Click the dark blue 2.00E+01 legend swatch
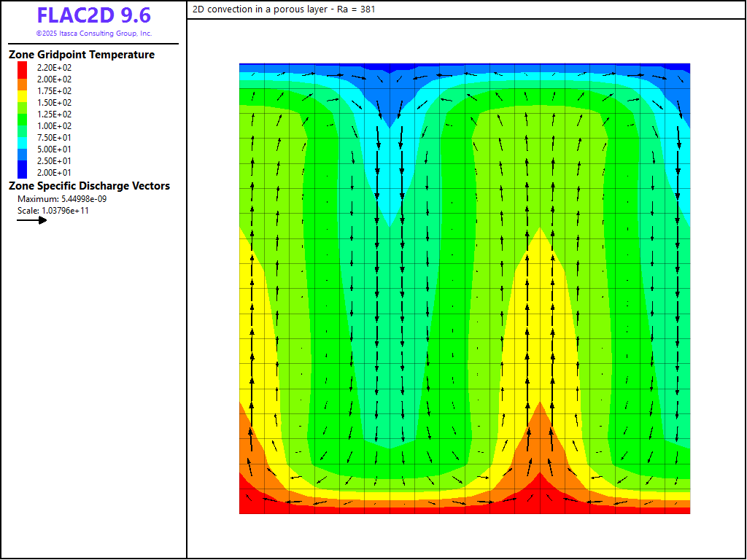This screenshot has height=560, width=747. click(x=22, y=171)
